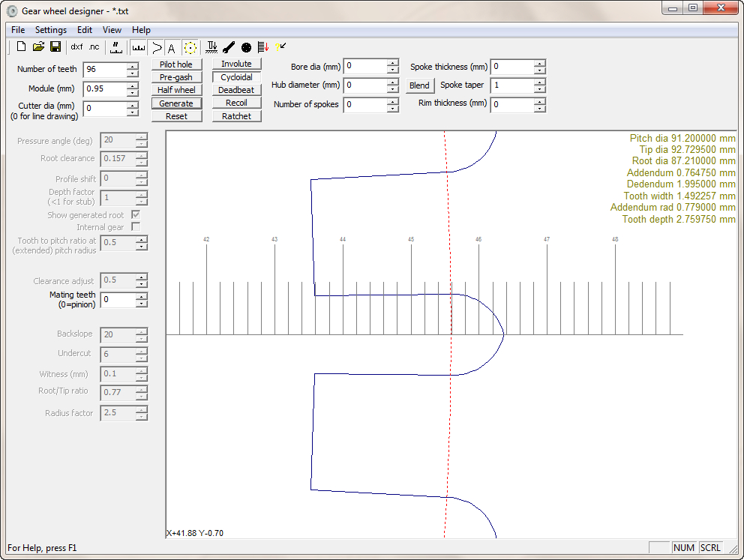
Task: Export drawing with the dxf toolbar button
Action: pos(76,47)
